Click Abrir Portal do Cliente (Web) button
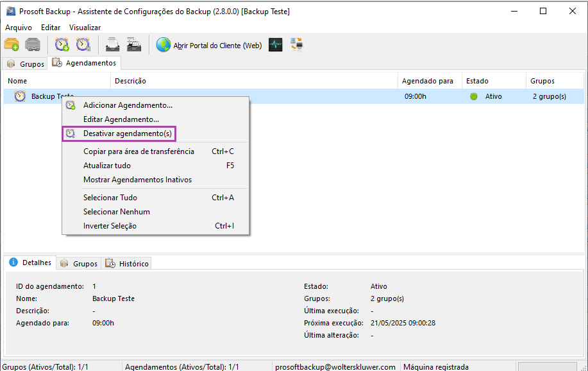The height and width of the screenshot is (371, 588). [209, 45]
